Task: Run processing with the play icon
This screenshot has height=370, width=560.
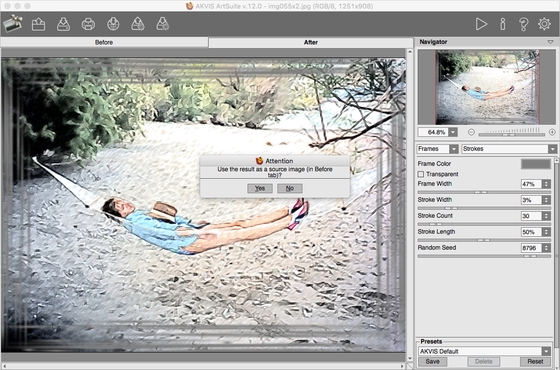Action: click(x=481, y=24)
